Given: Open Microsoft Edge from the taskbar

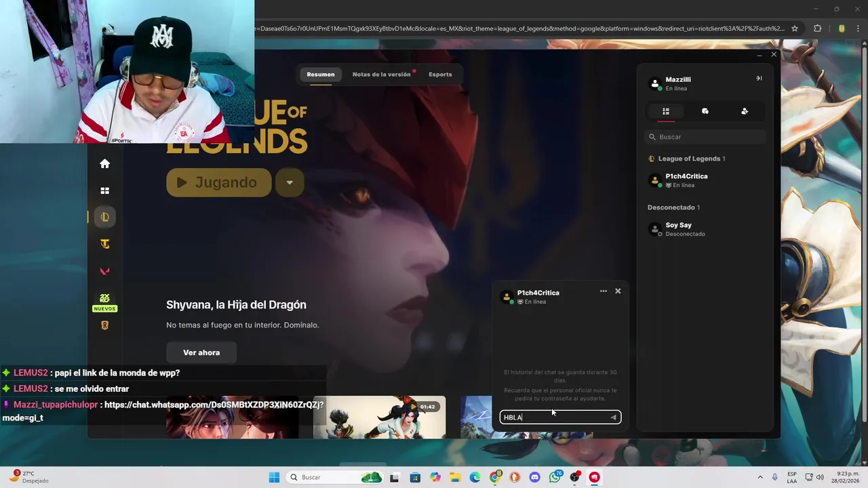Looking at the screenshot, I should 475,478.
